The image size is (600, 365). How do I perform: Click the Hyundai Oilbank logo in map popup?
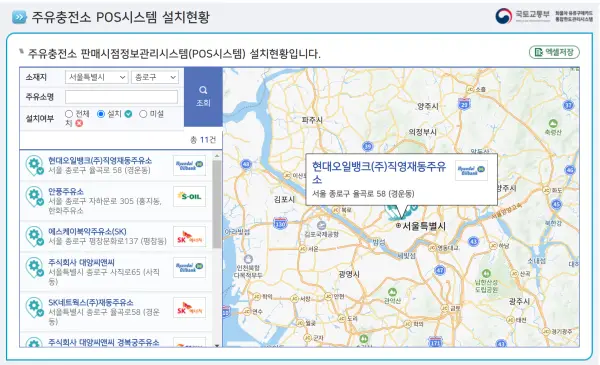pyautogui.click(x=471, y=170)
